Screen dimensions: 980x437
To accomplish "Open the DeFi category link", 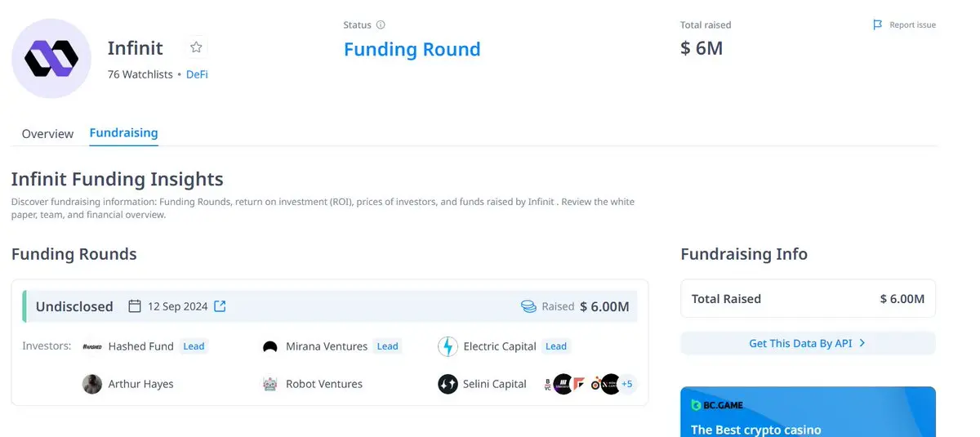I will tap(197, 74).
